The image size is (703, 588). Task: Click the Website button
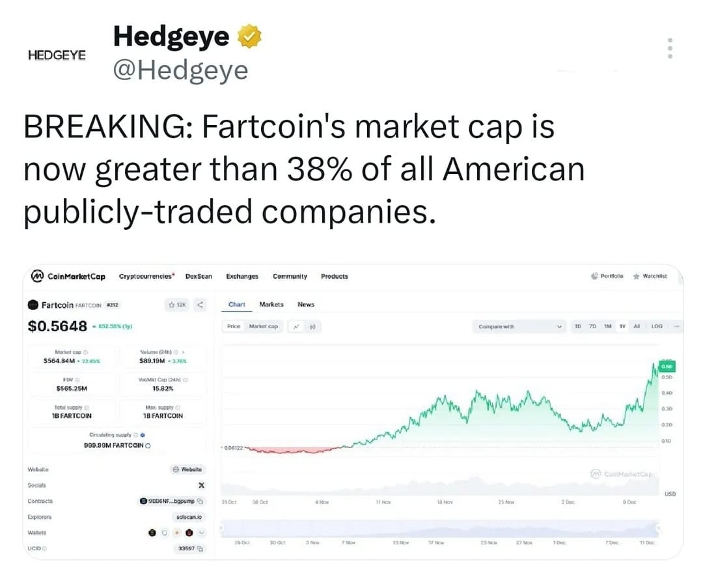pyautogui.click(x=187, y=469)
